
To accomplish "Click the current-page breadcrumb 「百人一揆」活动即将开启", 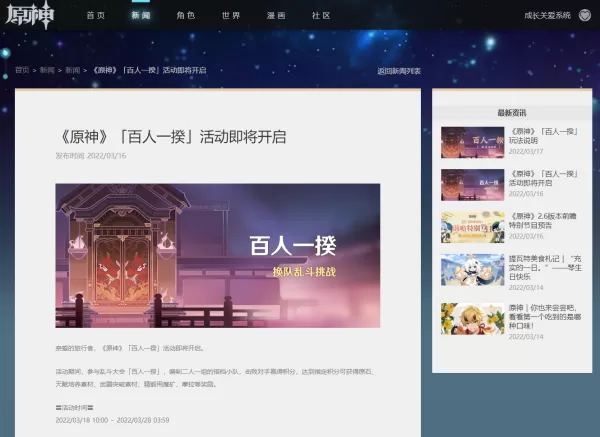I will click(x=150, y=70).
